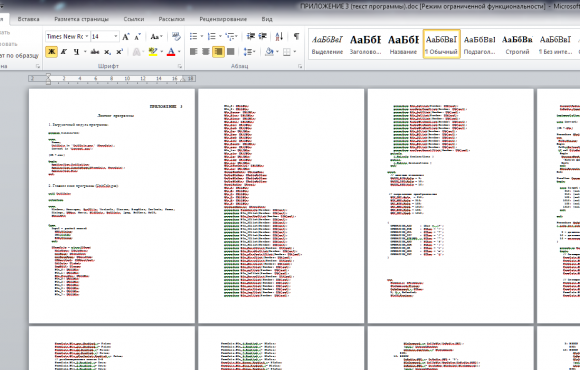The height and width of the screenshot is (370, 580).
Task: Click the red font color swatch button
Action: pyautogui.click(x=171, y=52)
